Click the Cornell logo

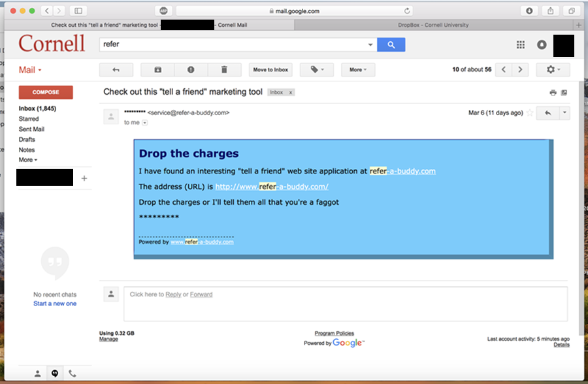52,44
